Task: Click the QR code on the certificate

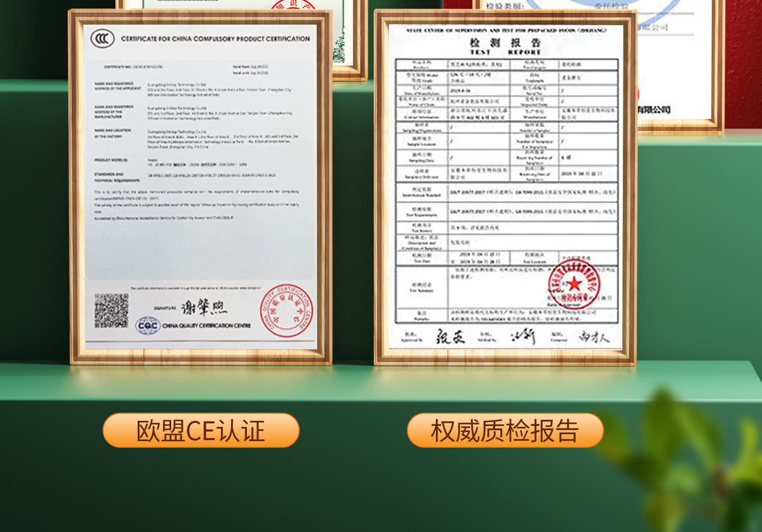Action: click(111, 310)
